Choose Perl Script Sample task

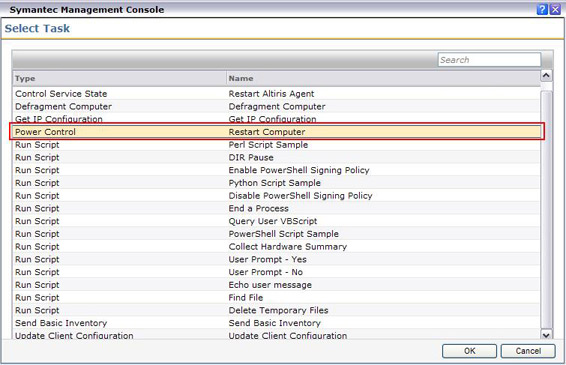coord(268,145)
